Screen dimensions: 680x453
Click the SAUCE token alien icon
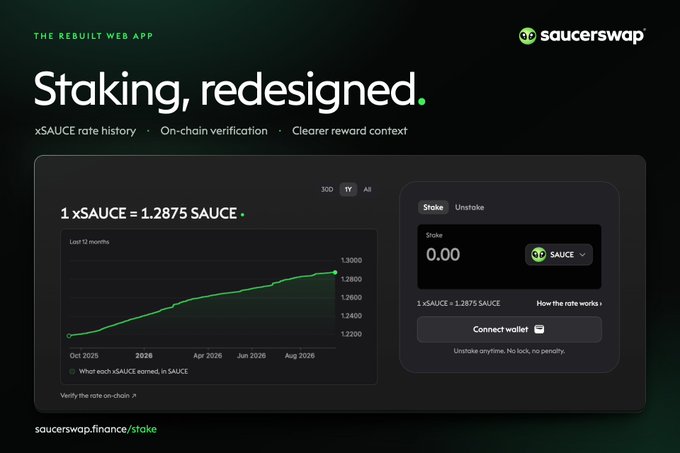tap(539, 254)
